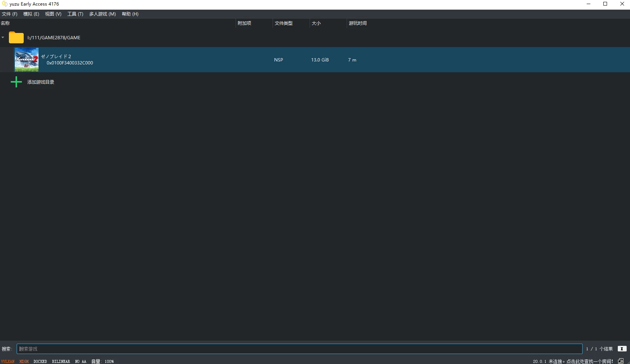Click the Xenoblade 2 game cover thumbnail
The width and height of the screenshot is (630, 364).
coord(26,60)
